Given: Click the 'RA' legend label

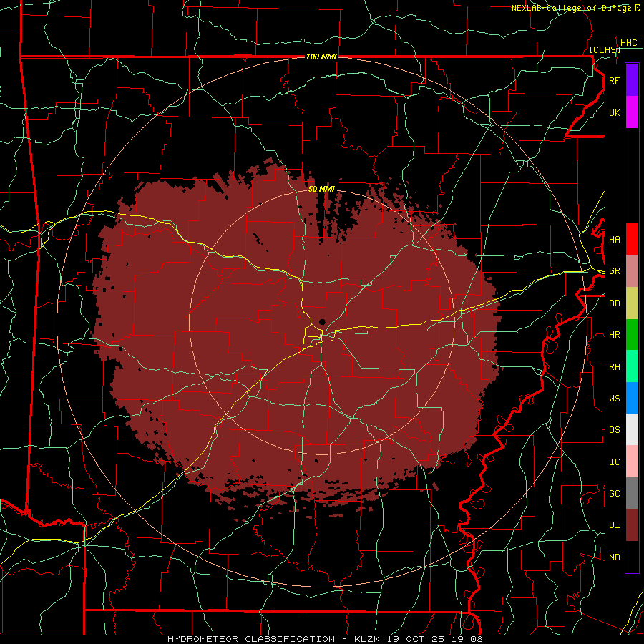Looking at the screenshot, I should [x=614, y=367].
